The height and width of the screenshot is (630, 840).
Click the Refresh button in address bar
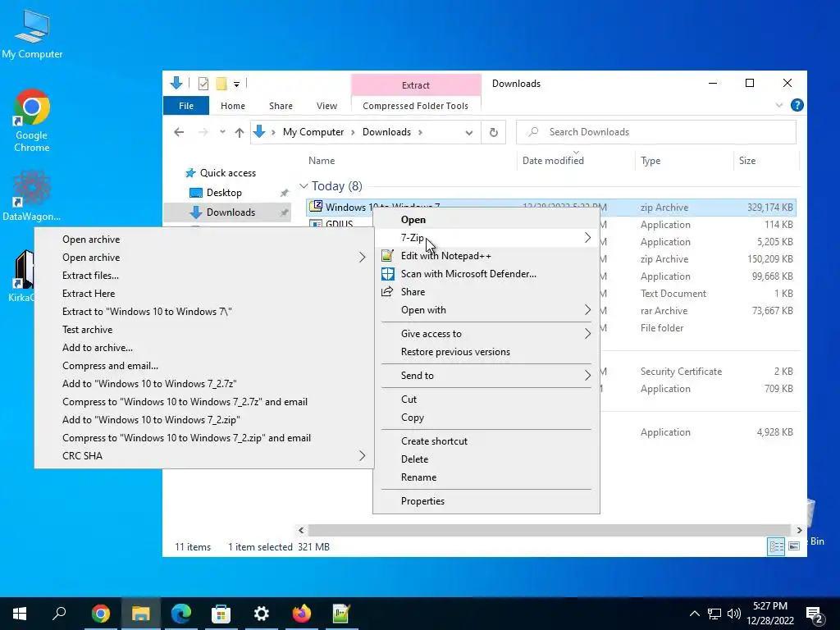pyautogui.click(x=493, y=132)
